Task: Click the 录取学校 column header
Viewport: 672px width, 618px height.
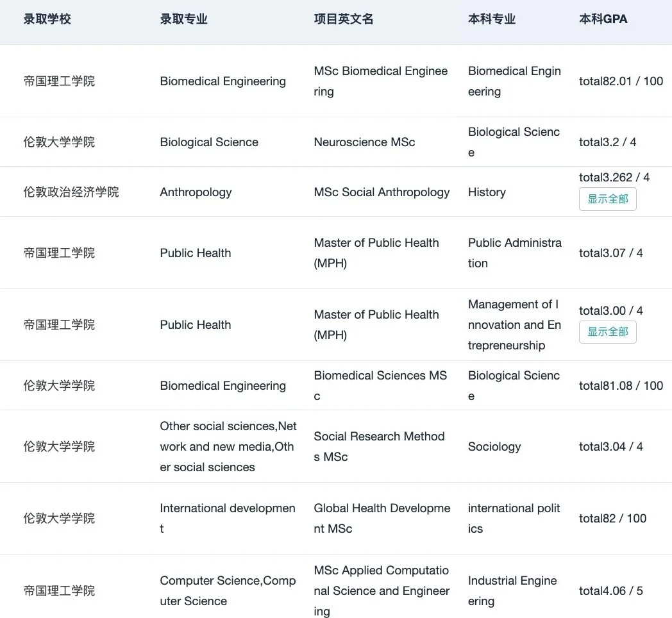Action: coord(47,19)
